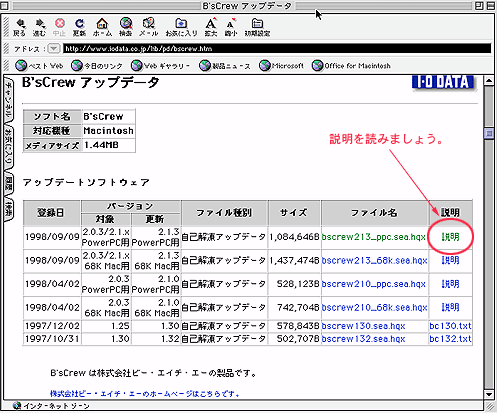This screenshot has height=413, width=497.
Task: Click the window zoom box
Action: tap(479, 6)
